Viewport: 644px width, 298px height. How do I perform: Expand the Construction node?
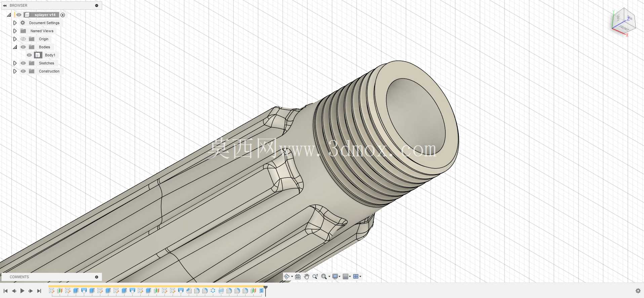(15, 71)
